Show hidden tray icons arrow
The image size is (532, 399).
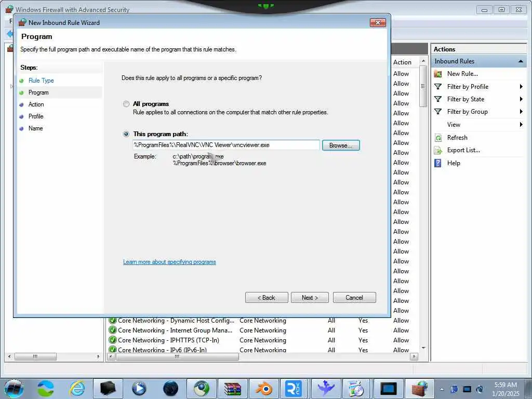442,389
